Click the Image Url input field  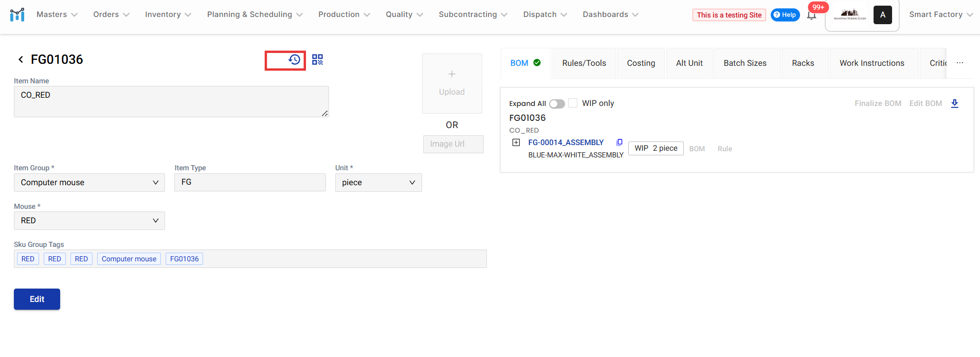pos(453,144)
